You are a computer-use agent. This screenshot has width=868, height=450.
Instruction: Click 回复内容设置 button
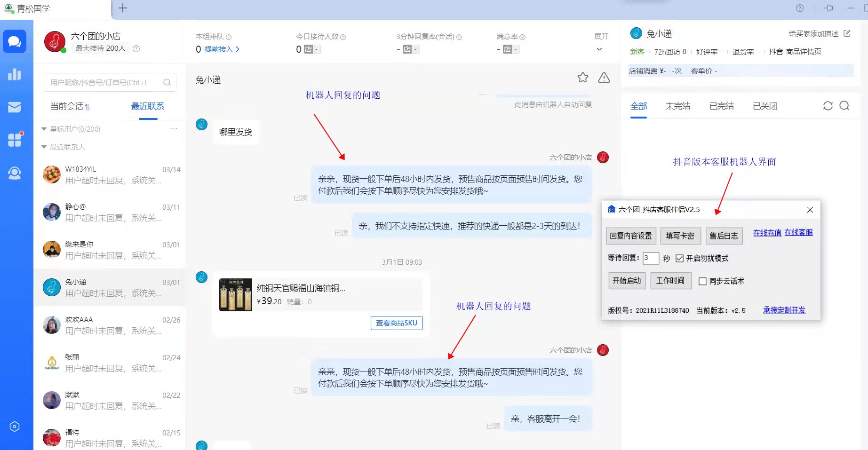coord(631,236)
